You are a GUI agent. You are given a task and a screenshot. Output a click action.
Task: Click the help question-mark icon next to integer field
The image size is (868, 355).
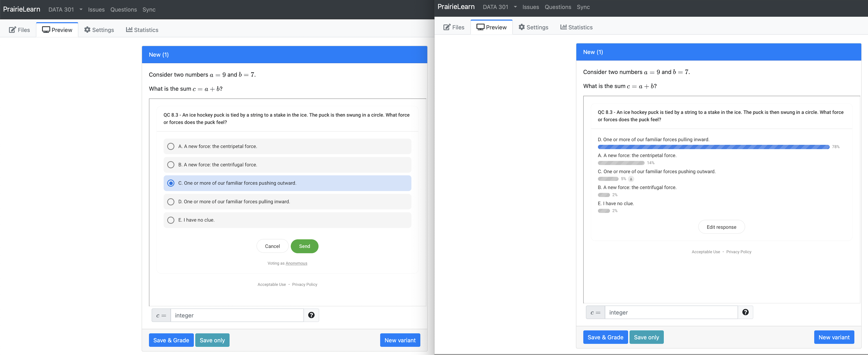(311, 315)
